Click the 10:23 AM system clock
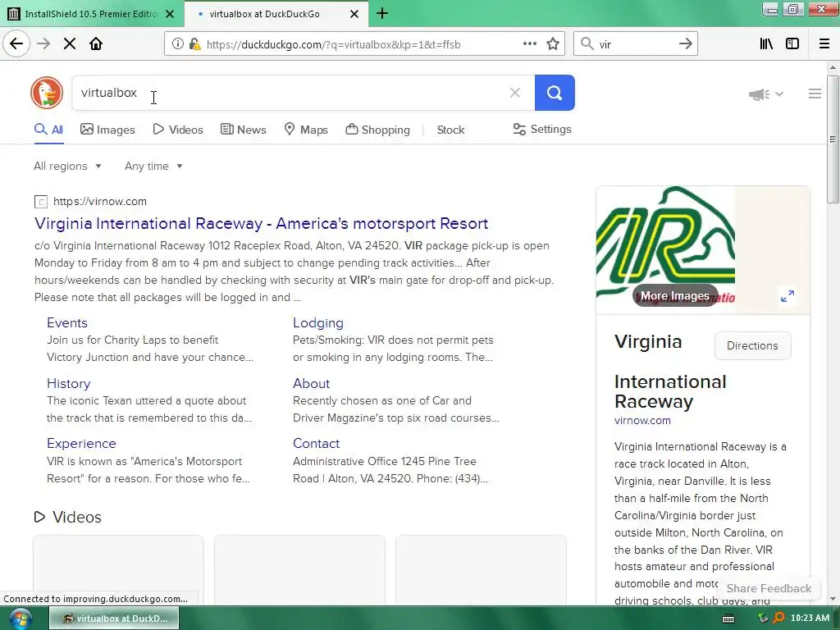840x630 pixels. tap(810, 619)
